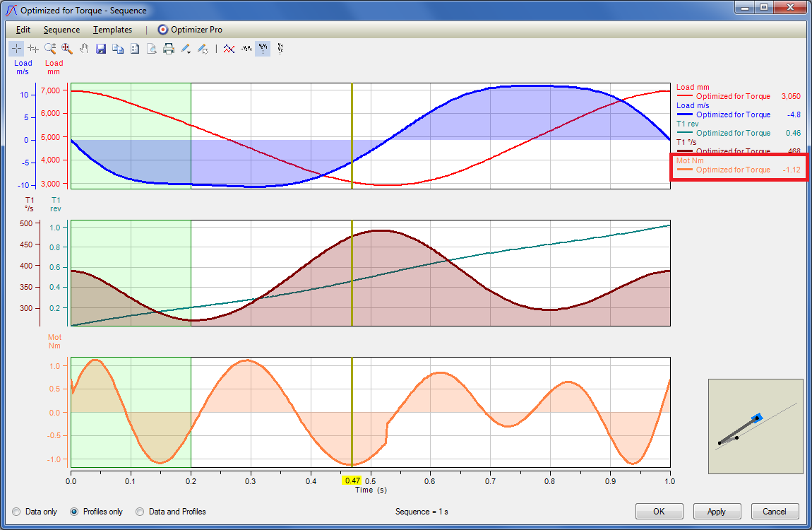Select the Data only radio button
This screenshot has height=530, width=812.
[16, 512]
